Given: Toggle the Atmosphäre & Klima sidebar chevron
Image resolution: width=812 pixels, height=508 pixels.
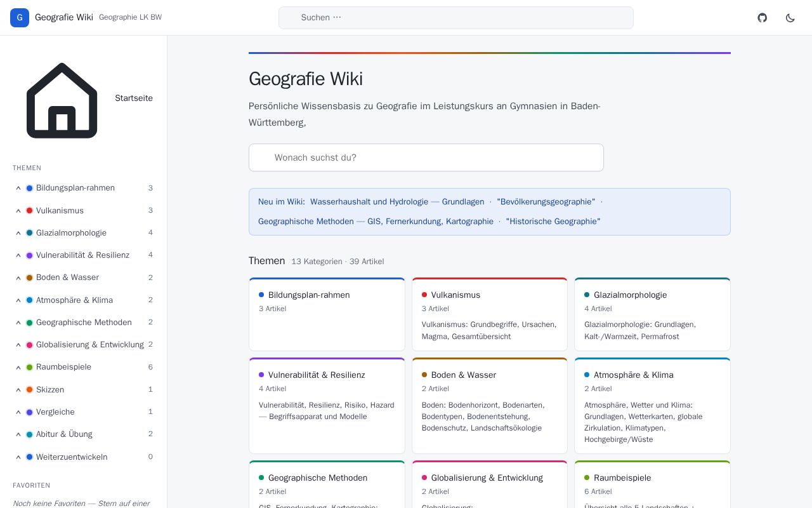Looking at the screenshot, I should (18, 300).
